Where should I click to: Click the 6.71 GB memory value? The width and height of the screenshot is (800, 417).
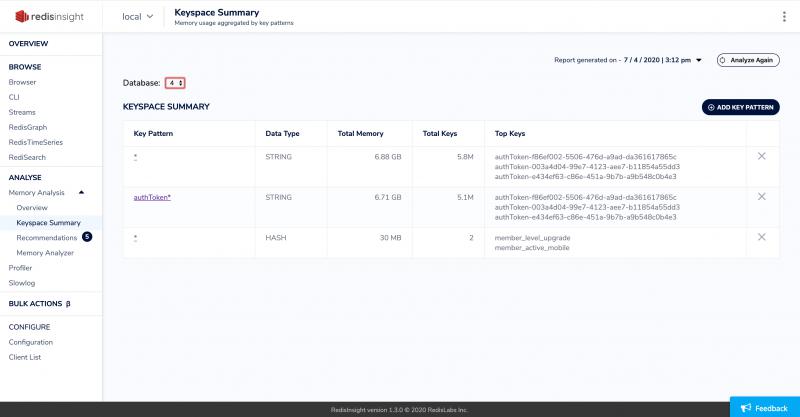[388, 197]
